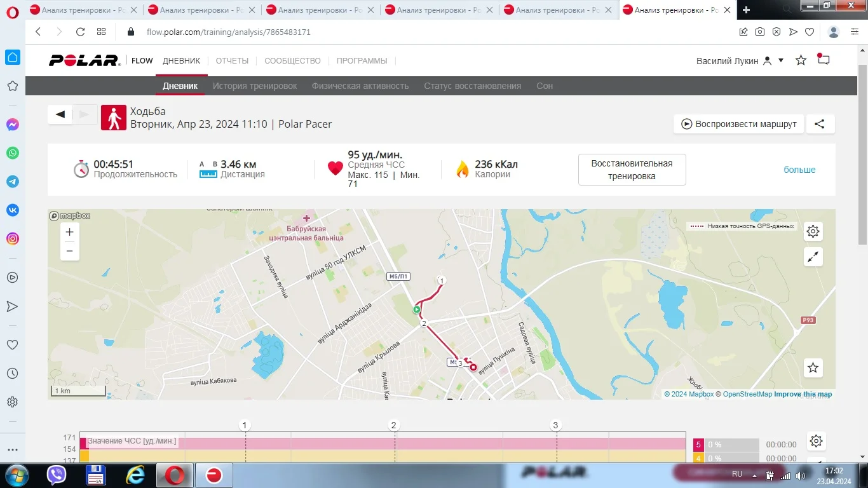Open Settings gear in Opera sidebar
The image size is (868, 488).
(x=13, y=402)
